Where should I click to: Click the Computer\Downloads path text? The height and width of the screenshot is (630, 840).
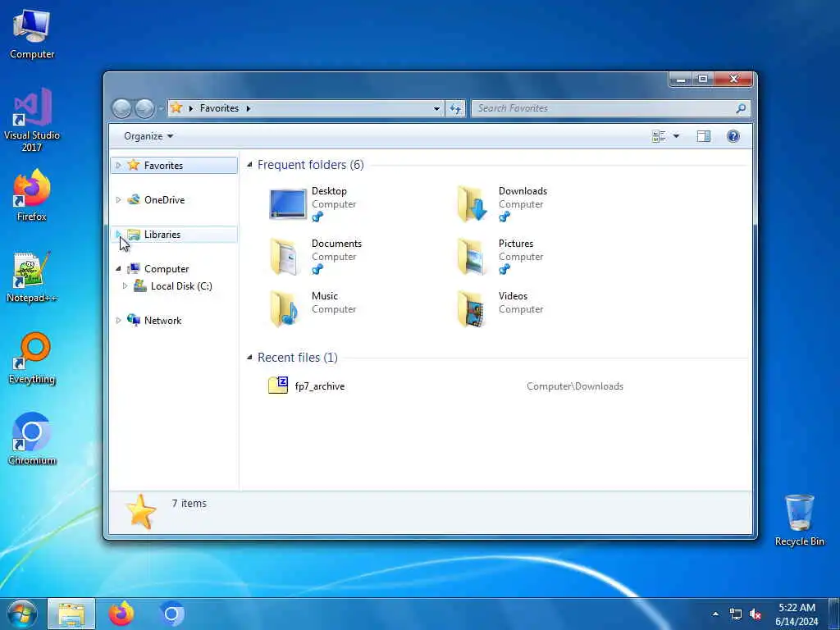575,386
